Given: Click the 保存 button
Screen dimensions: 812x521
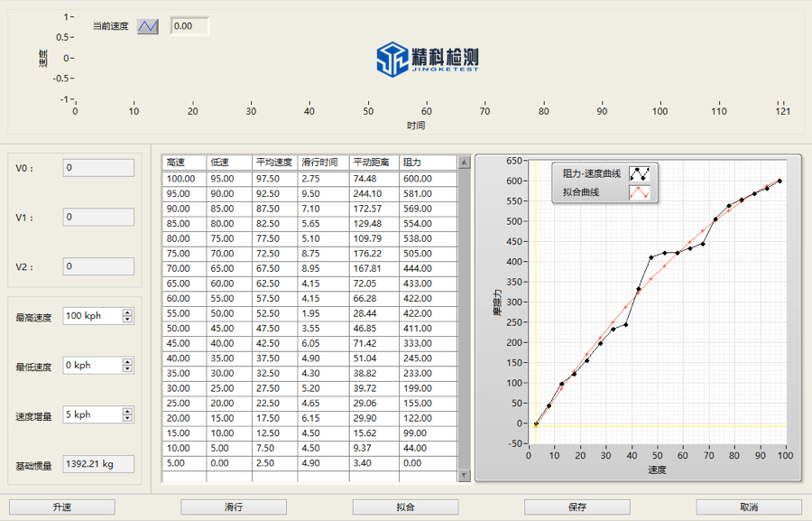Looking at the screenshot, I should pos(577,507).
